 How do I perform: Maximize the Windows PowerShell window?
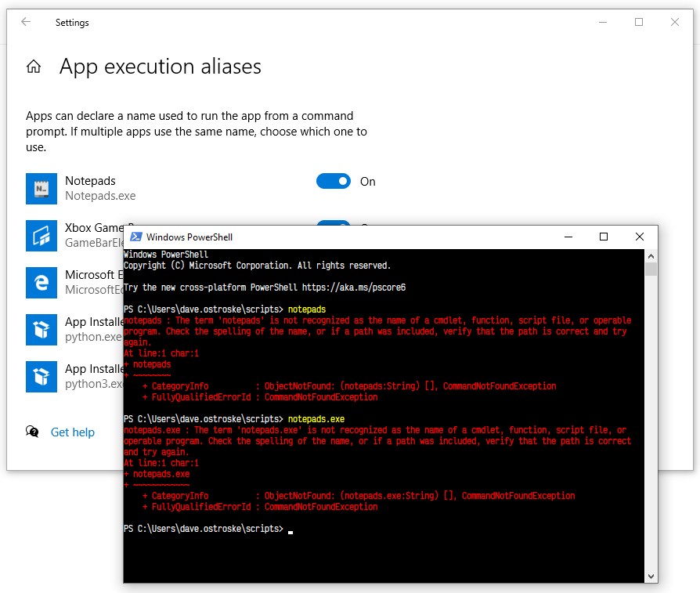coord(604,237)
